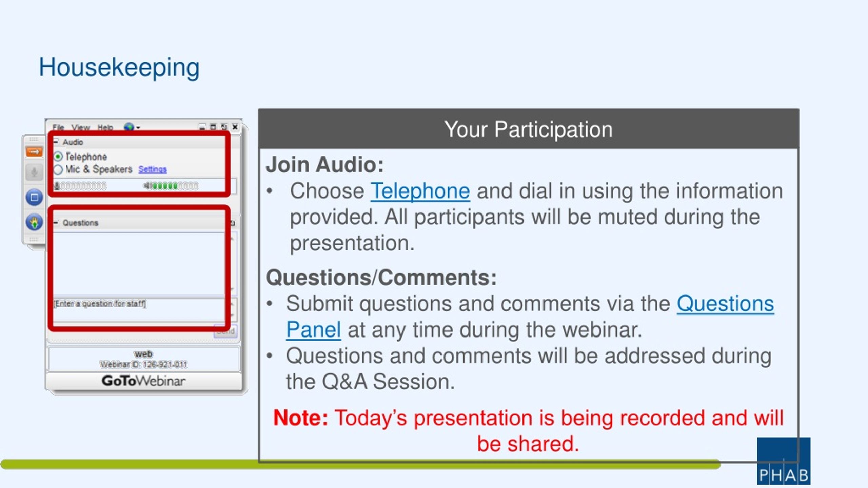This screenshot has width=868, height=488.
Task: Click the microphone level icon
Action: pyautogui.click(x=57, y=186)
